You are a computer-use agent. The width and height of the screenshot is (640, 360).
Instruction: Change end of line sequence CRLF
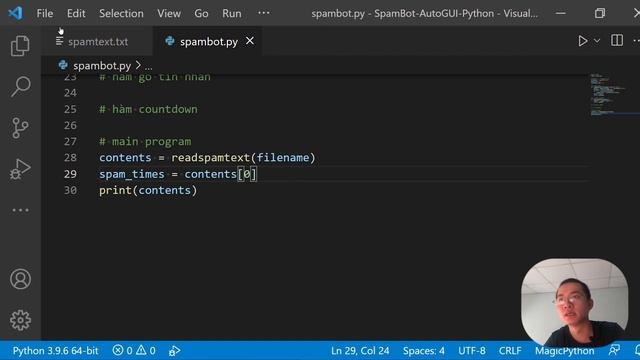[x=510, y=351]
